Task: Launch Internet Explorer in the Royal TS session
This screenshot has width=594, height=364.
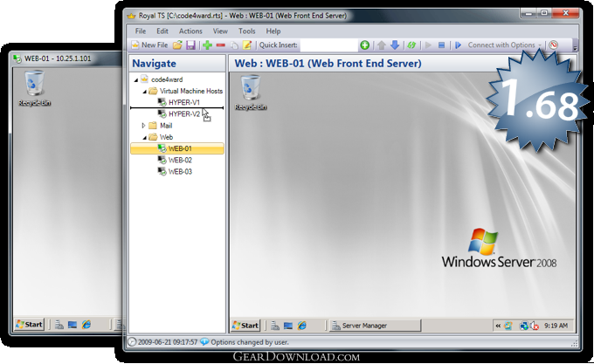Action: [302, 326]
